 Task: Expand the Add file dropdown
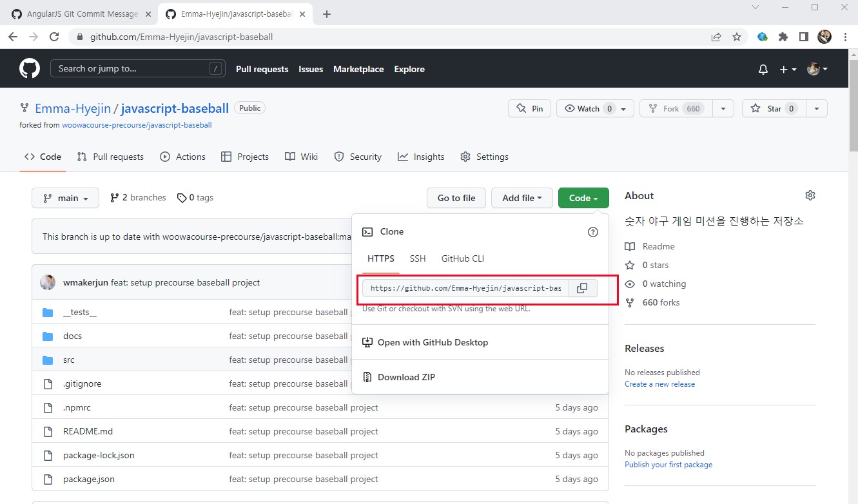click(522, 198)
